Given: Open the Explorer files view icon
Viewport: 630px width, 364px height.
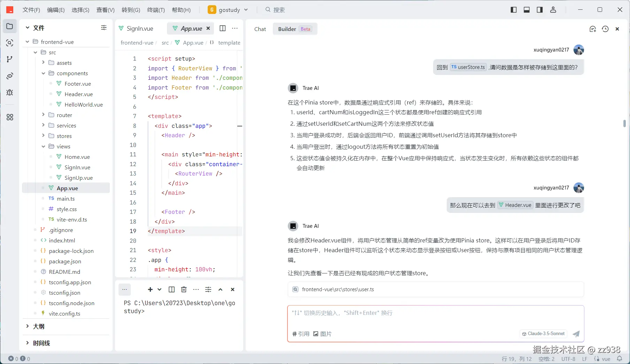Looking at the screenshot, I should tap(10, 26).
